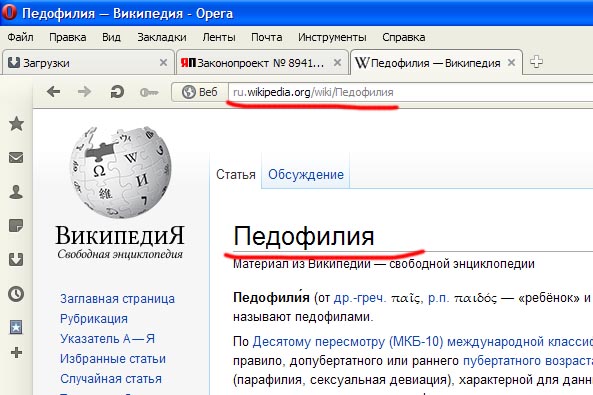Open the starred-page panel icon in sidebar

(x=16, y=327)
